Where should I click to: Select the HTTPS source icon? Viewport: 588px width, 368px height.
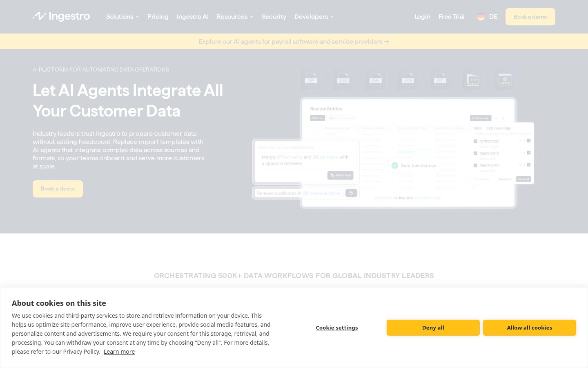505,80
